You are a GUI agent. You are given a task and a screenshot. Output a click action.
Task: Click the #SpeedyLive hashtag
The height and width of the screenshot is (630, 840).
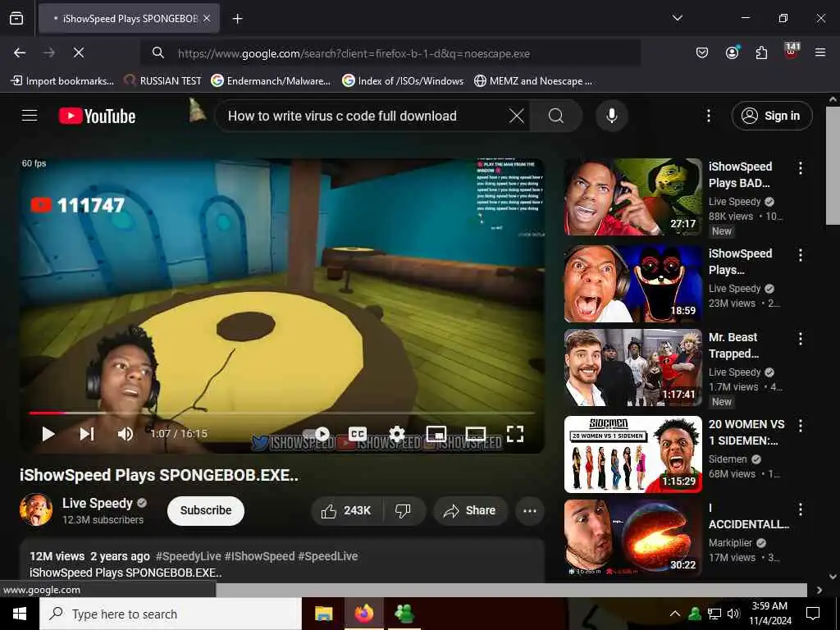[x=187, y=556]
